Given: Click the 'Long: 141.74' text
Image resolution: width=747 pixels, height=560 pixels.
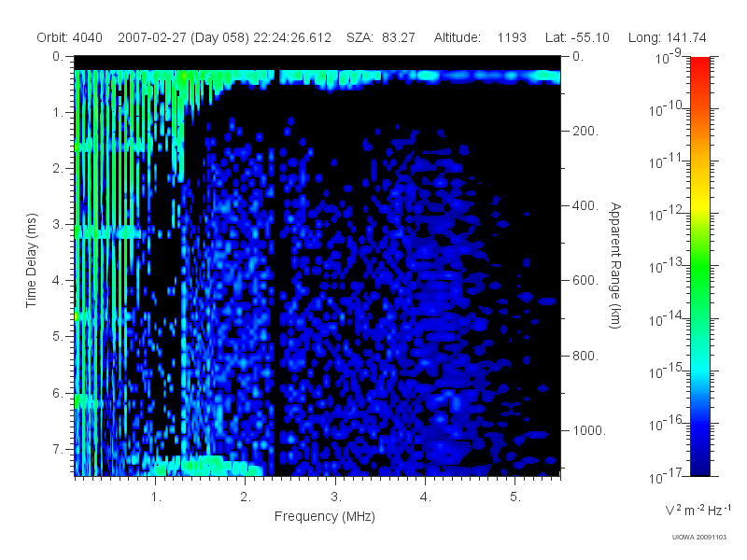Looking at the screenshot, I should tap(667, 37).
